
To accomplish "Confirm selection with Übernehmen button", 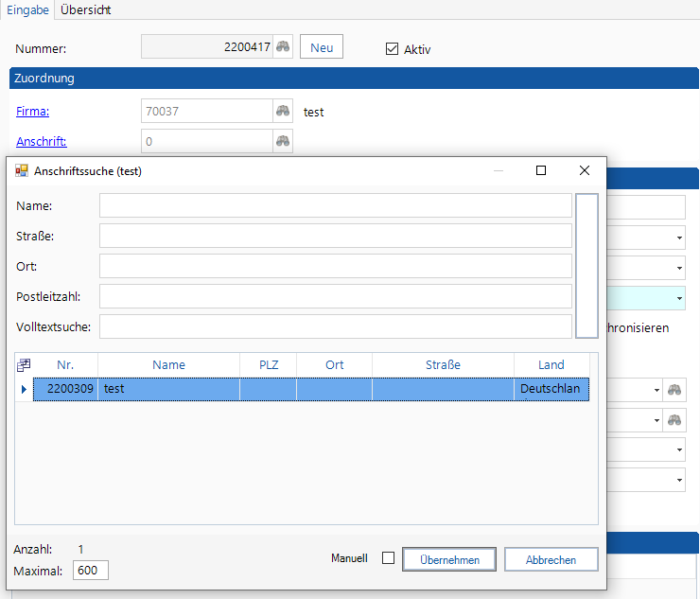I will (449, 559).
